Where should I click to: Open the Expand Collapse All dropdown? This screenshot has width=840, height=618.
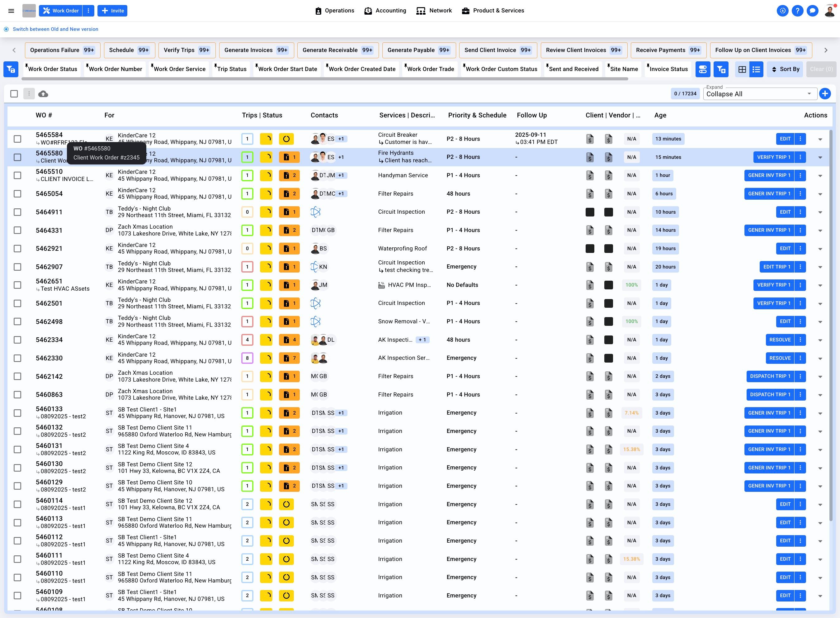(759, 94)
